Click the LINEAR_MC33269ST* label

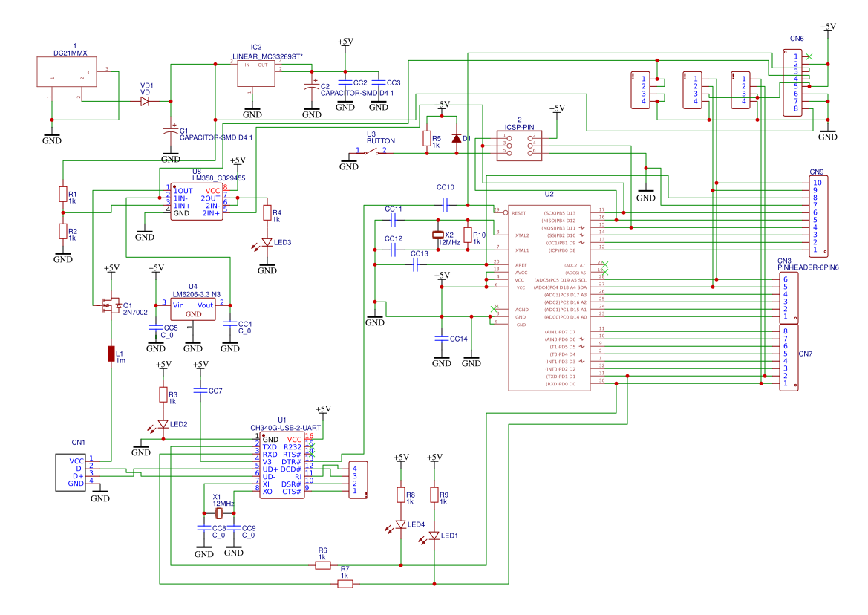tap(268, 56)
